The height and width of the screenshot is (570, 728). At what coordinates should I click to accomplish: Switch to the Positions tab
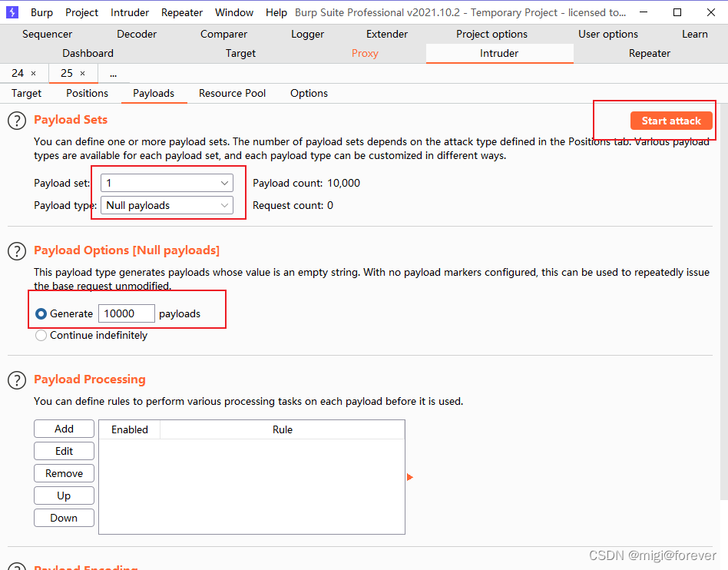pos(87,93)
